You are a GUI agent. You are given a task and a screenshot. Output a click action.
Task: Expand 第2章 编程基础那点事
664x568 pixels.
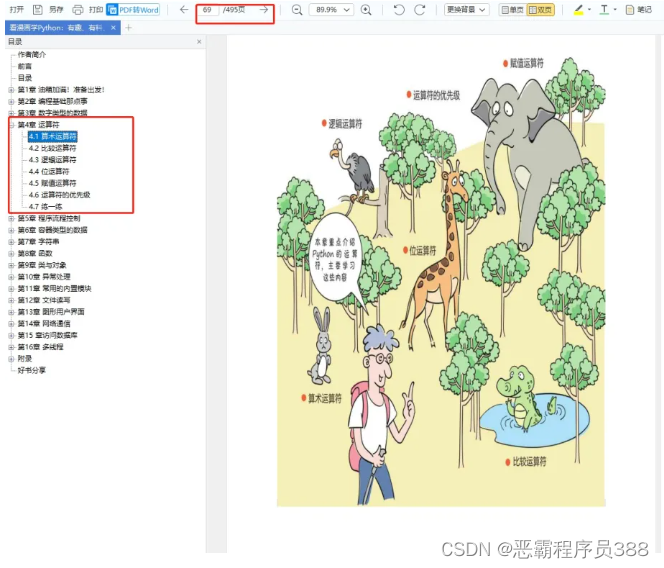pos(11,101)
